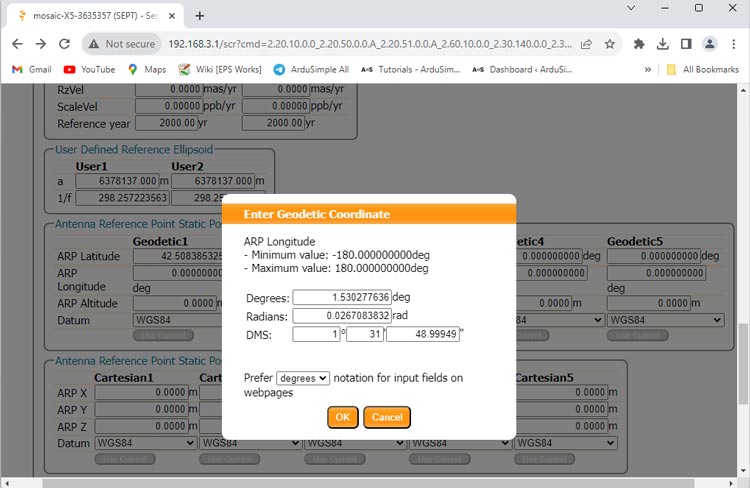Open the Geodetic5 Datum WGS84 dropdown

click(x=665, y=320)
